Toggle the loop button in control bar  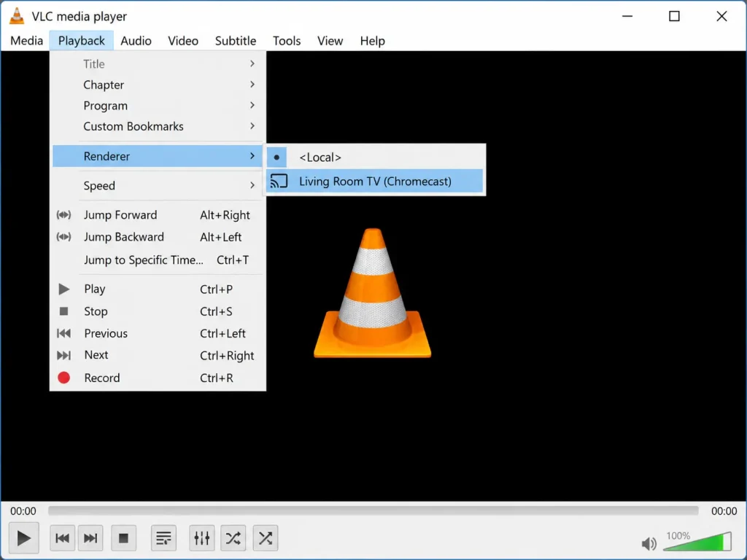pyautogui.click(x=233, y=538)
